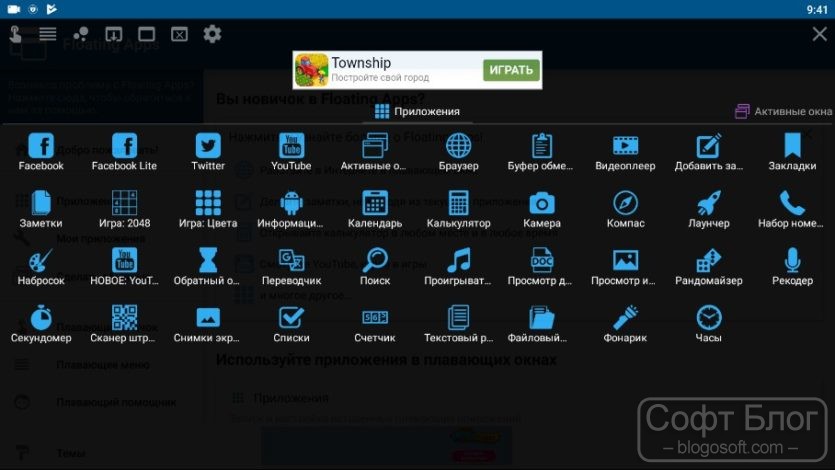This screenshot has height=470, width=835.
Task: Open the Буфер обме... clipboard app
Action: coord(541,152)
